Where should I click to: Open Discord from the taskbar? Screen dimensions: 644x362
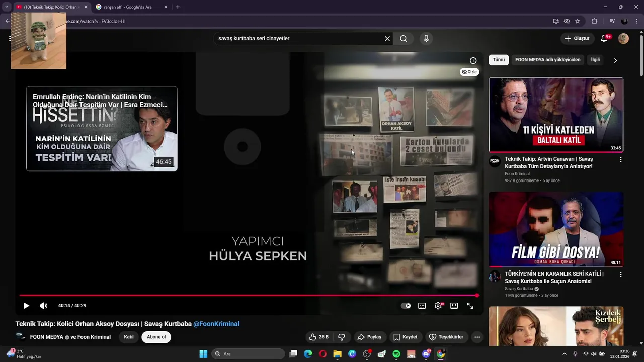click(426, 354)
